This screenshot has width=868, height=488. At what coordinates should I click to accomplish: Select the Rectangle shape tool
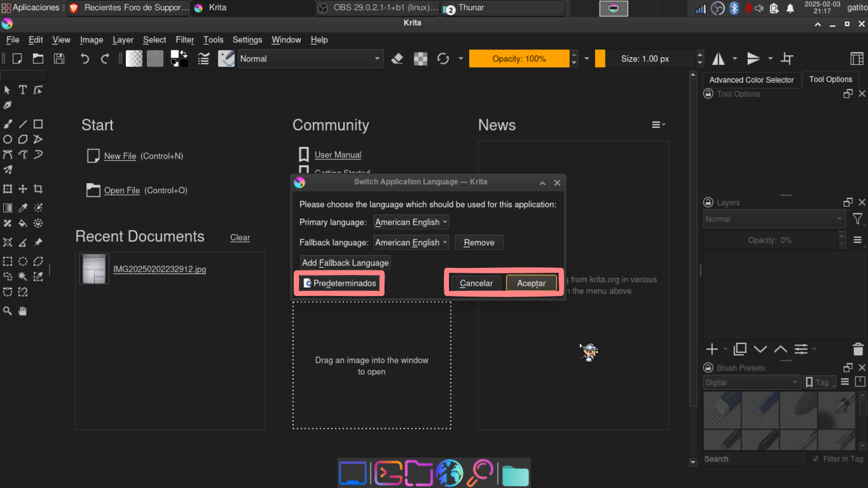[x=38, y=124]
